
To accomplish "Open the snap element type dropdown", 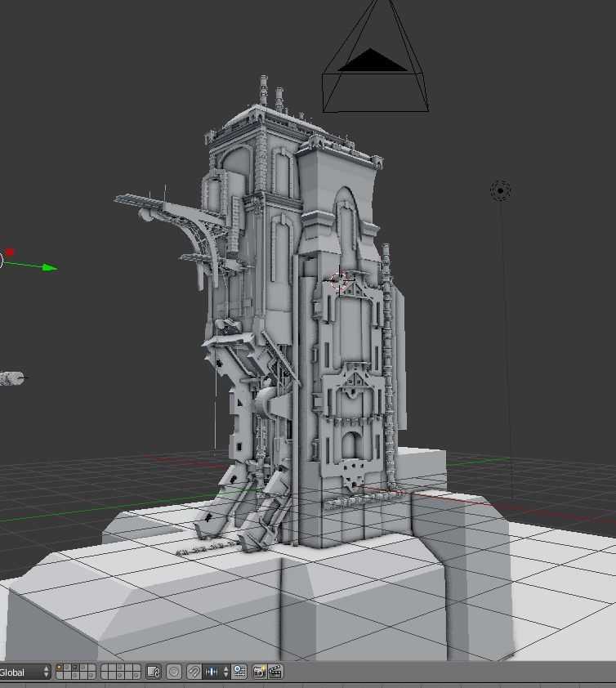I will point(216,672).
